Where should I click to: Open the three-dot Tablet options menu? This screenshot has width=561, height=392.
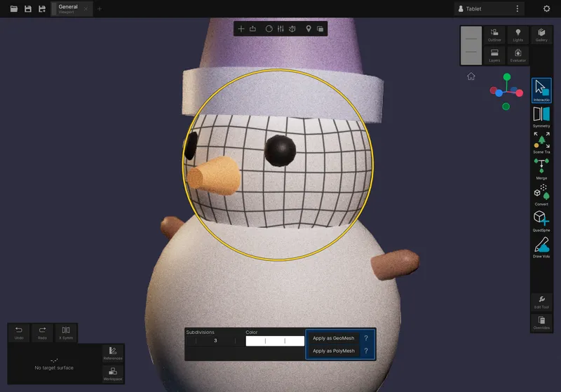pyautogui.click(x=518, y=9)
